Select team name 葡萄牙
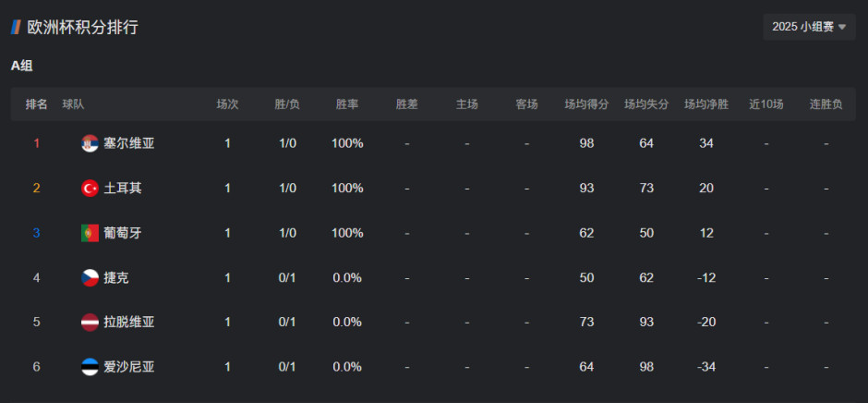 pos(123,233)
